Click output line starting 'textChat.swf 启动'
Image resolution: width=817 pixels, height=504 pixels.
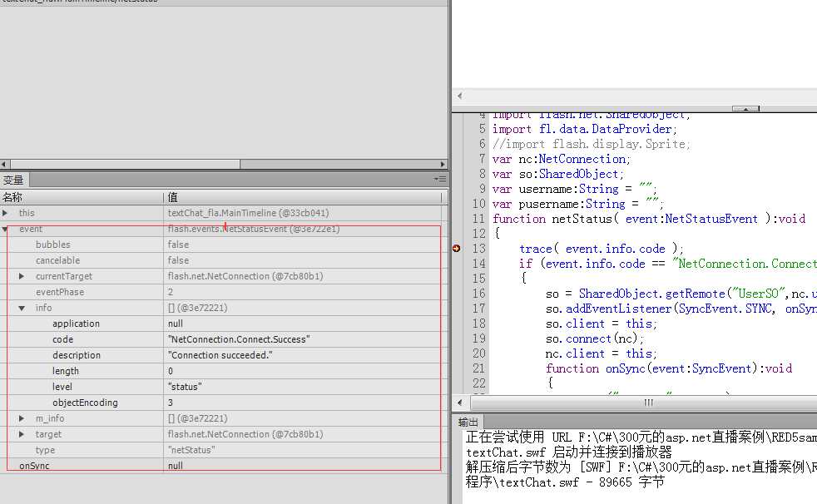pyautogui.click(x=569, y=452)
